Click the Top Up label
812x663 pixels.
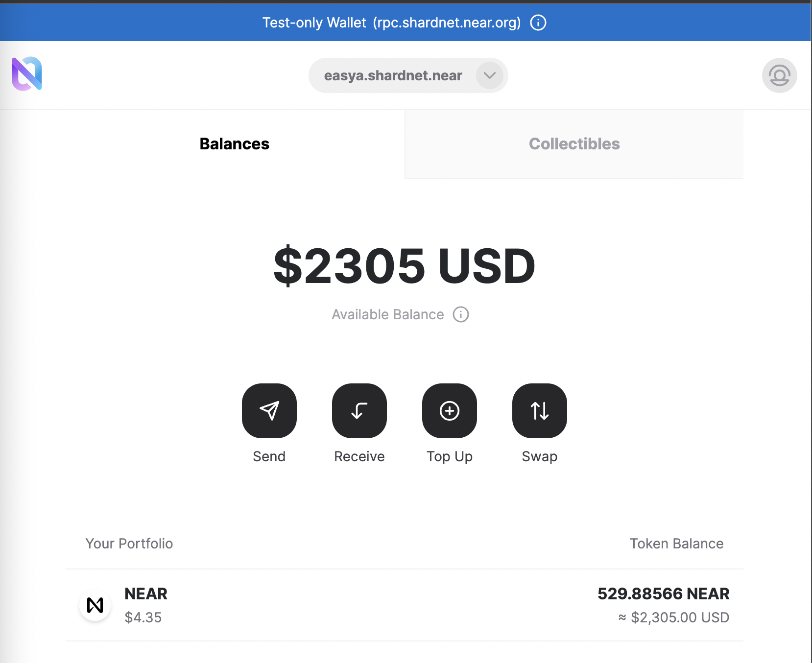[450, 456]
